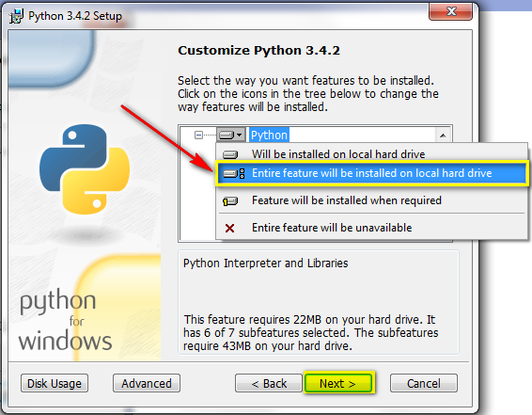
Task: Choose Entire feature will be installed on local drive
Action: click(371, 173)
